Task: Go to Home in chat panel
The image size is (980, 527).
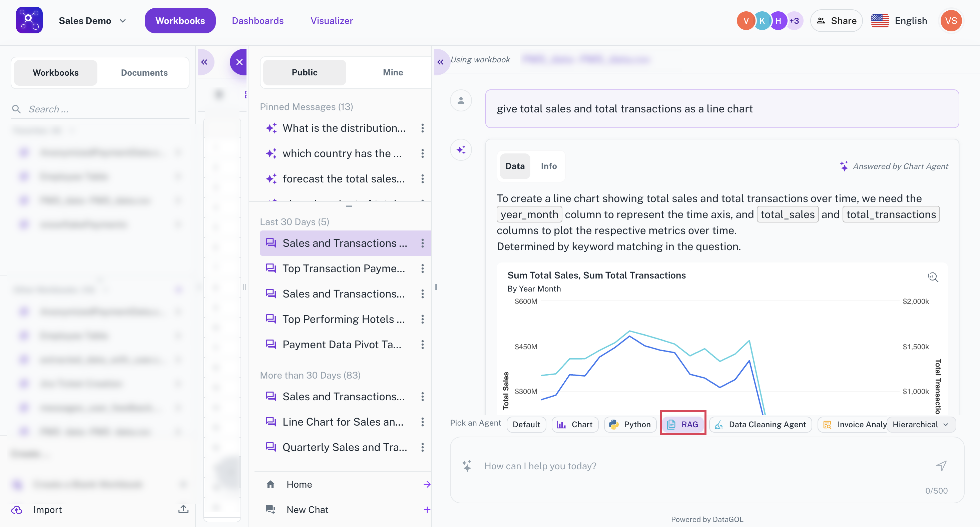Action: click(299, 484)
